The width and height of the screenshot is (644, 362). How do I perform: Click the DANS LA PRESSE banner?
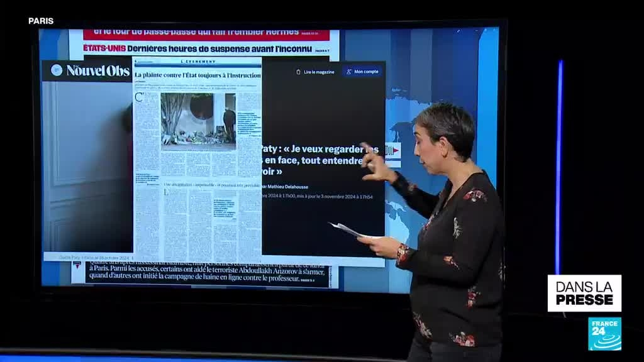(x=584, y=293)
